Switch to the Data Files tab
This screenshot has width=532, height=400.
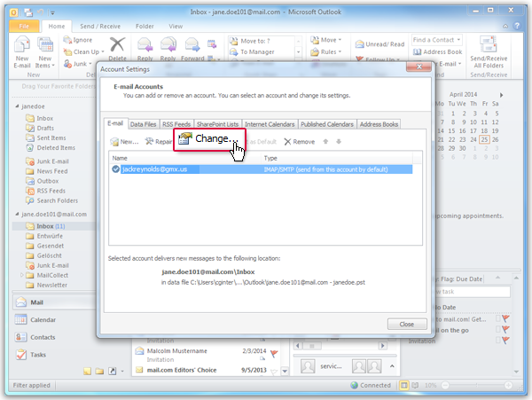(144, 124)
